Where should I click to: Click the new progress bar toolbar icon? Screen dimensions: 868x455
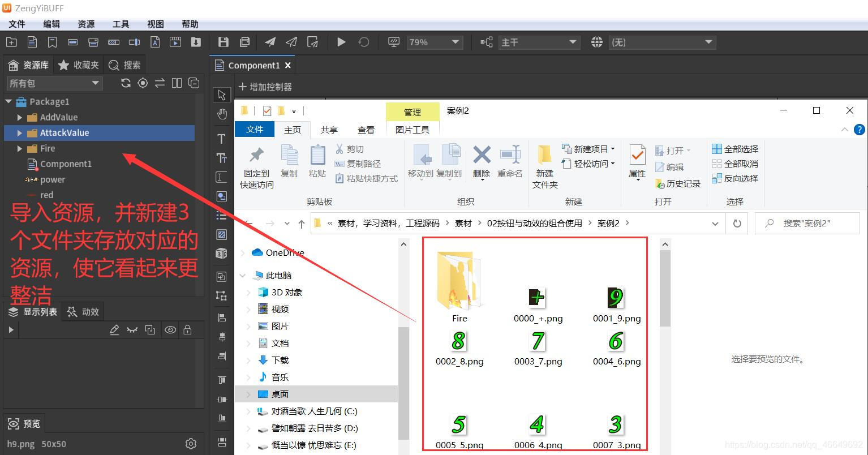tap(114, 42)
